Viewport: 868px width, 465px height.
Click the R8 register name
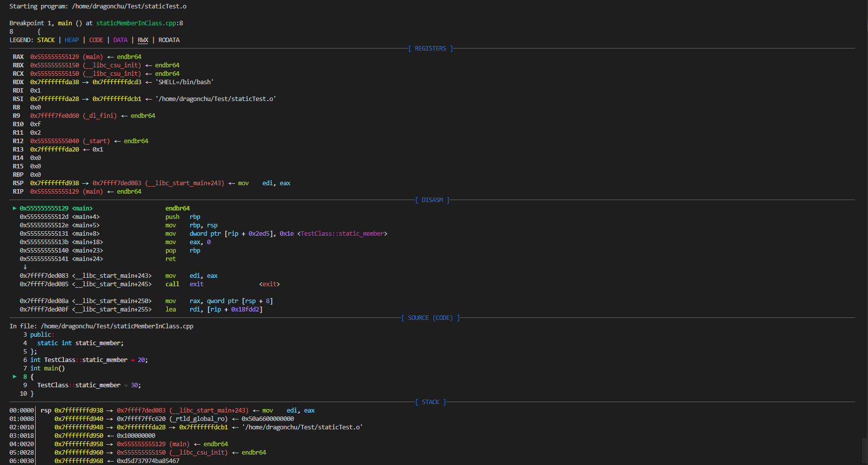click(16, 107)
